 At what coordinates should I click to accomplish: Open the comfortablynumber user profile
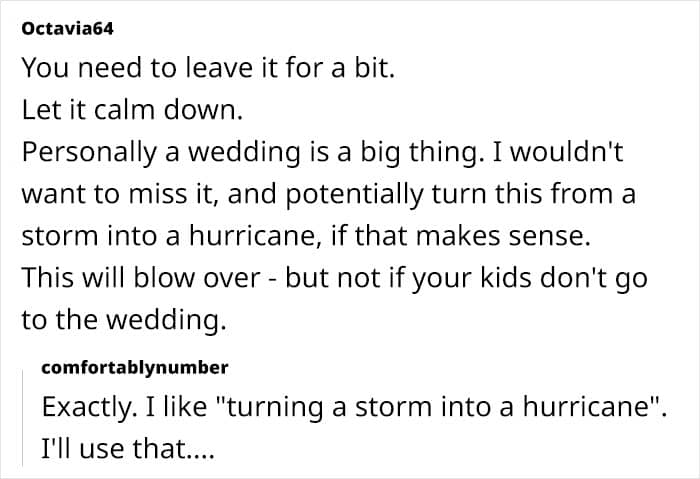(x=134, y=368)
